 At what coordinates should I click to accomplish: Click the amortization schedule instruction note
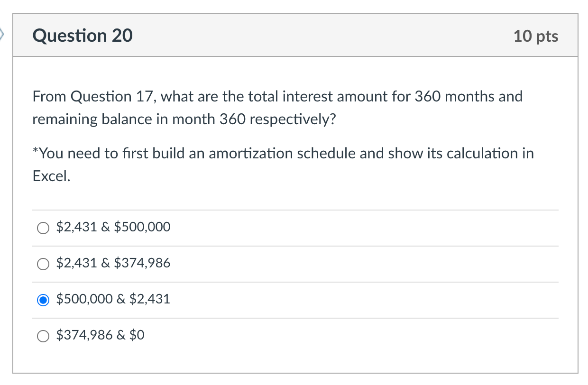point(283,164)
